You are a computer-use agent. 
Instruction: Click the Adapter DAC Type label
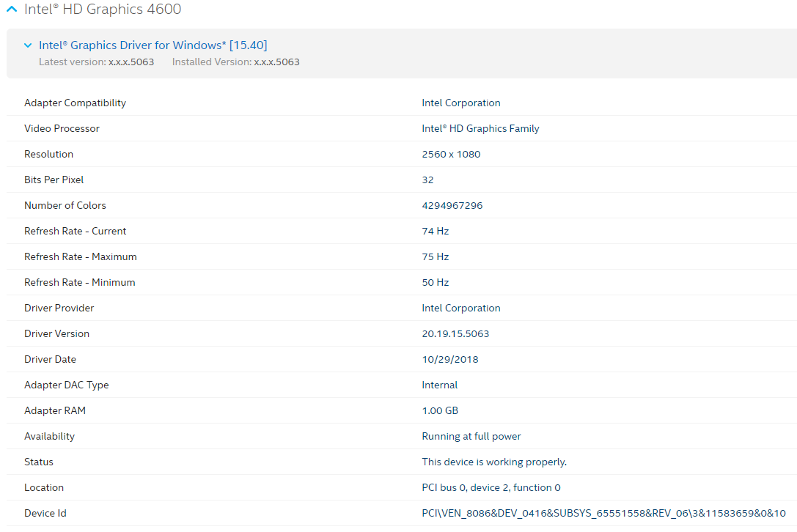[67, 385]
